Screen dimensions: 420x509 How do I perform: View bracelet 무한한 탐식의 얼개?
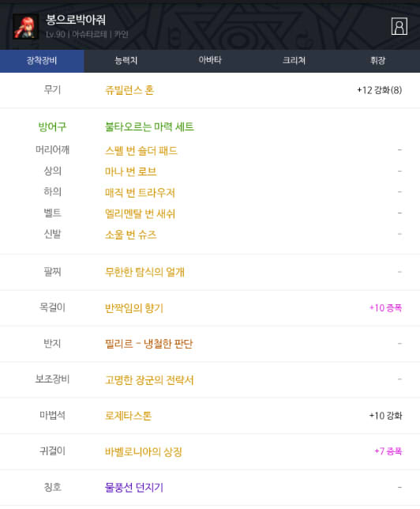pyautogui.click(x=144, y=272)
